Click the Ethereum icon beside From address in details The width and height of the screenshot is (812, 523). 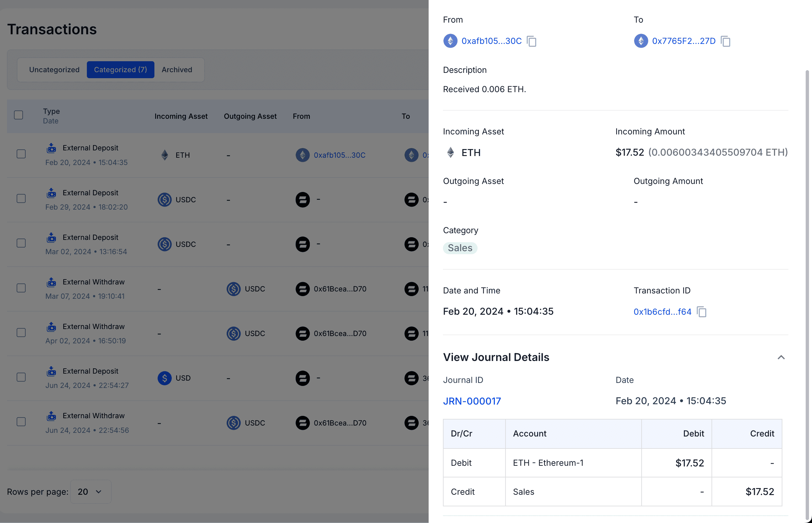coord(450,41)
